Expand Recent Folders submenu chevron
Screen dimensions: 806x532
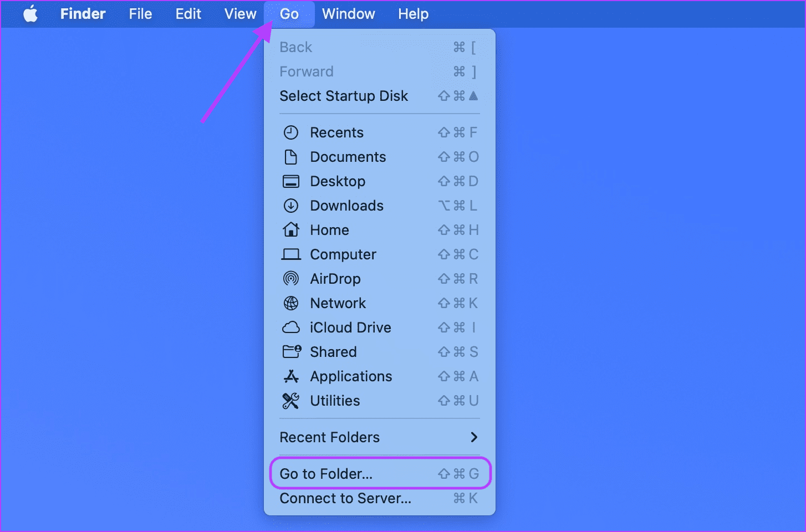[474, 437]
